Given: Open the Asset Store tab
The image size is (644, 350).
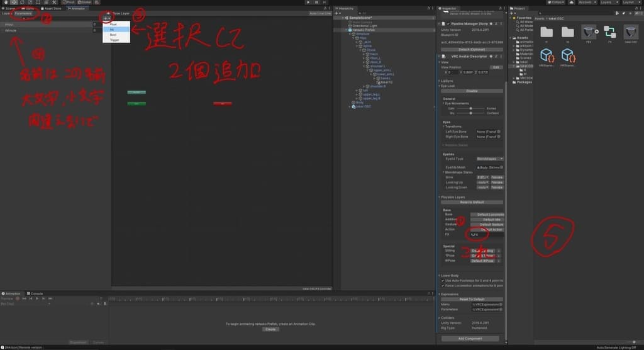Looking at the screenshot, I should [52, 9].
